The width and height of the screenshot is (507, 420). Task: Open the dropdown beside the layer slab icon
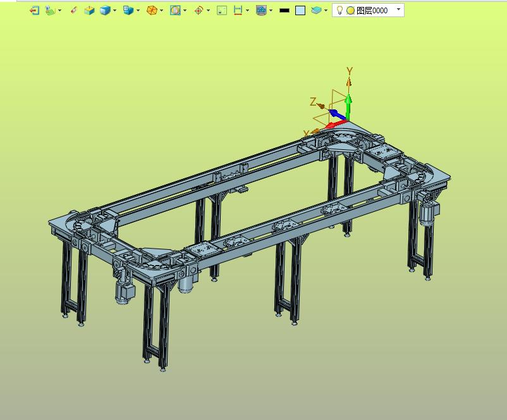tap(326, 11)
